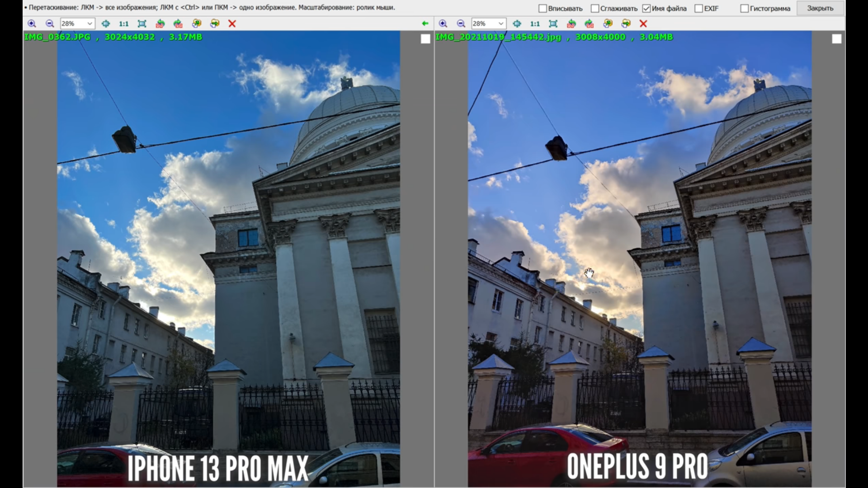Uncheck the Имя файла checkbox
Viewport: 868px width, 488px height.
[646, 9]
